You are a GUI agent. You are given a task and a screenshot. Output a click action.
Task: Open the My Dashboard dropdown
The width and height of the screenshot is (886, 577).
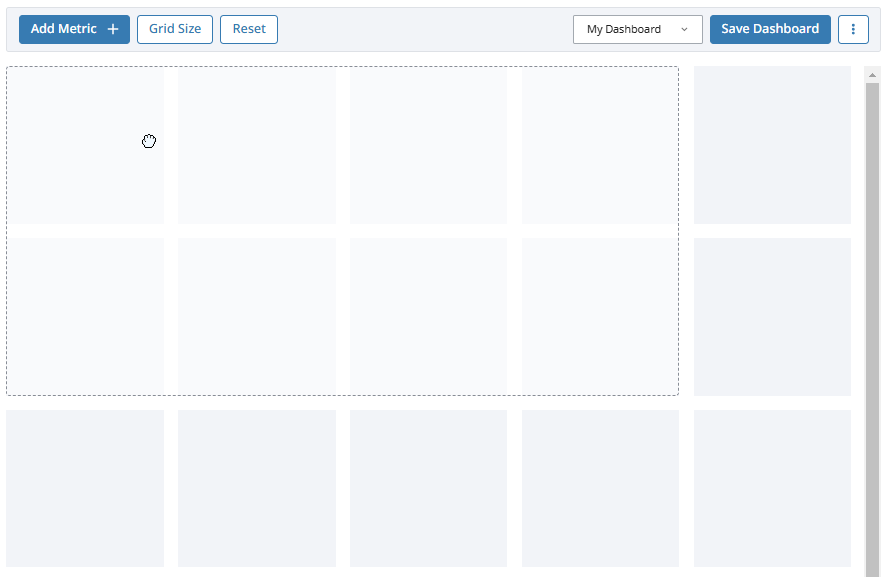(637, 29)
